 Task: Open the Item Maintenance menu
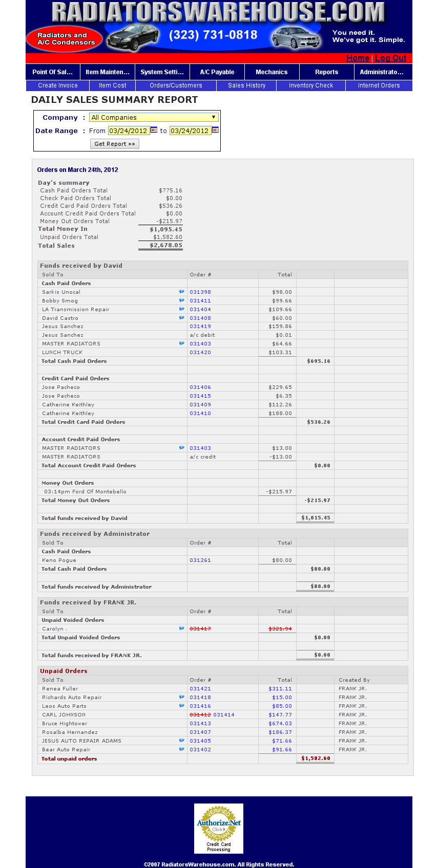point(108,72)
